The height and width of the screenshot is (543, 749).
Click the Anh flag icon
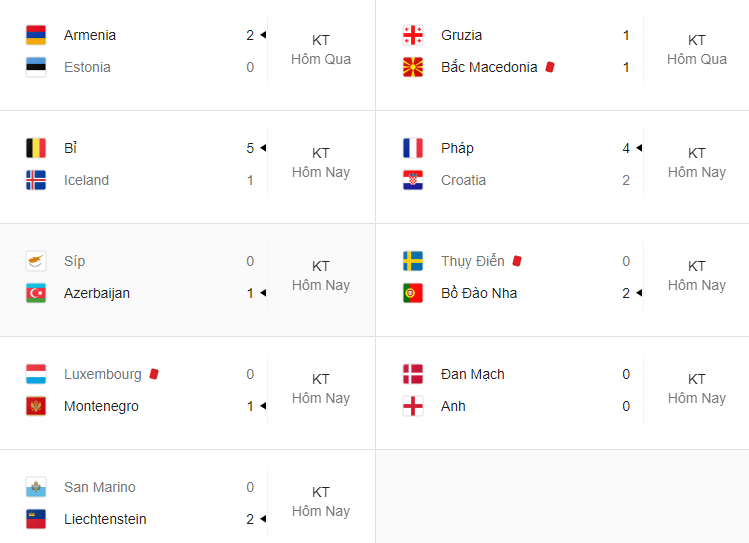point(413,406)
